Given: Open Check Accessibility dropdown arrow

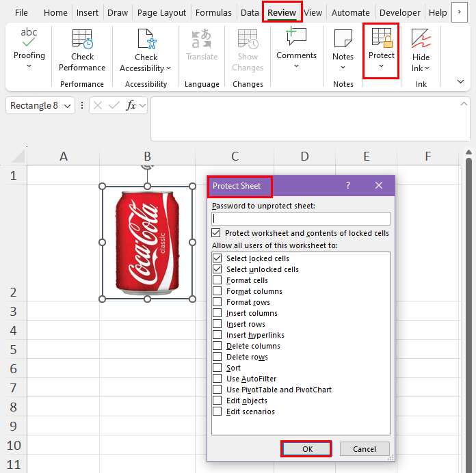Looking at the screenshot, I should coord(168,68).
